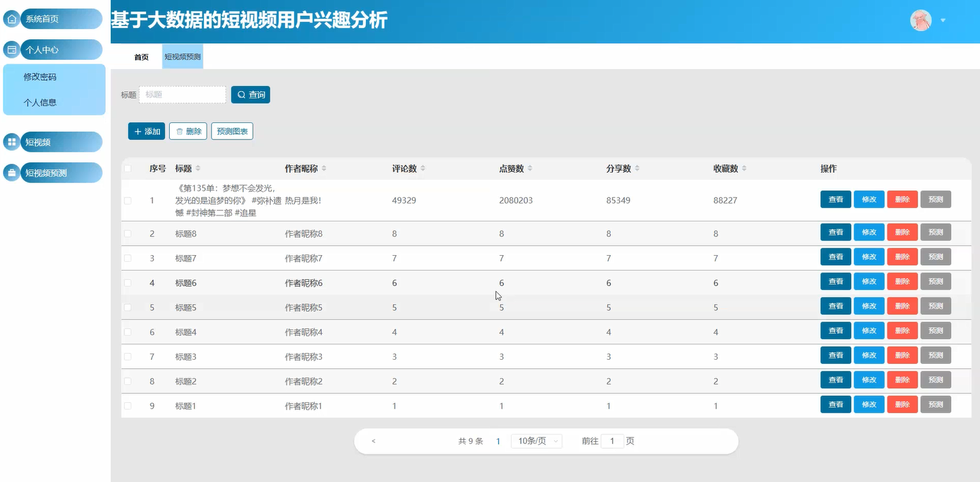
Task: Click 预测 on the first table row
Action: click(x=935, y=199)
